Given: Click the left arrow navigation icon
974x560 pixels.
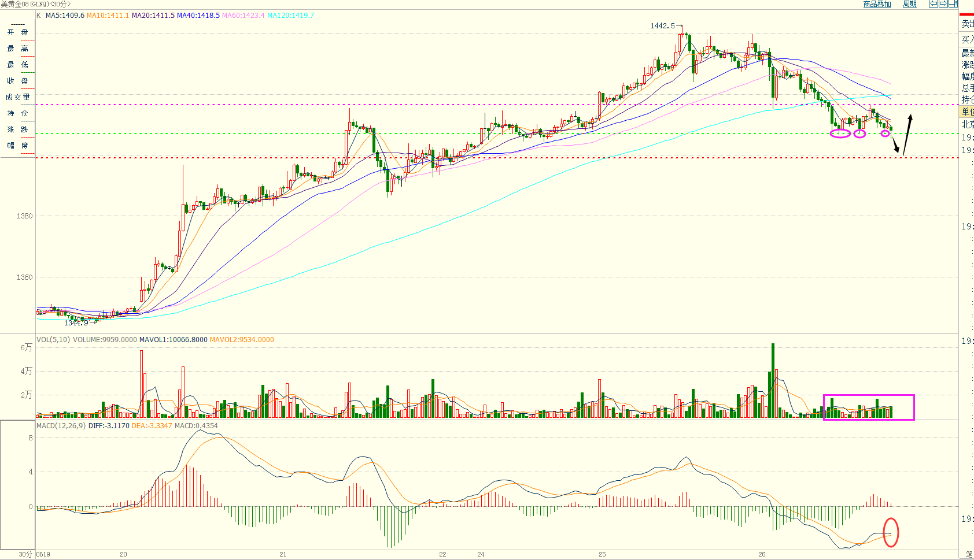Looking at the screenshot, I should [x=934, y=3].
